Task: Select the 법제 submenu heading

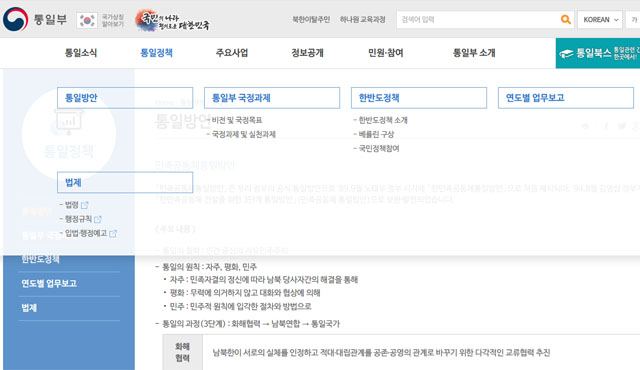Action: click(125, 182)
